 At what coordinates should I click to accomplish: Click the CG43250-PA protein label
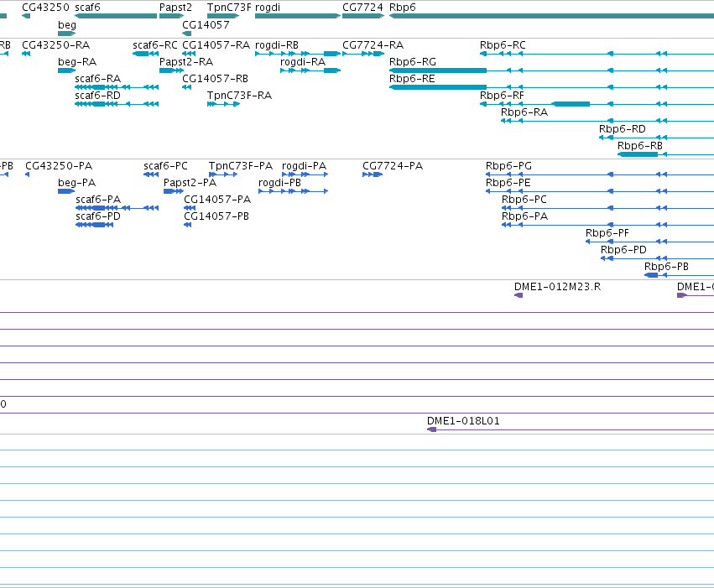tap(59, 166)
